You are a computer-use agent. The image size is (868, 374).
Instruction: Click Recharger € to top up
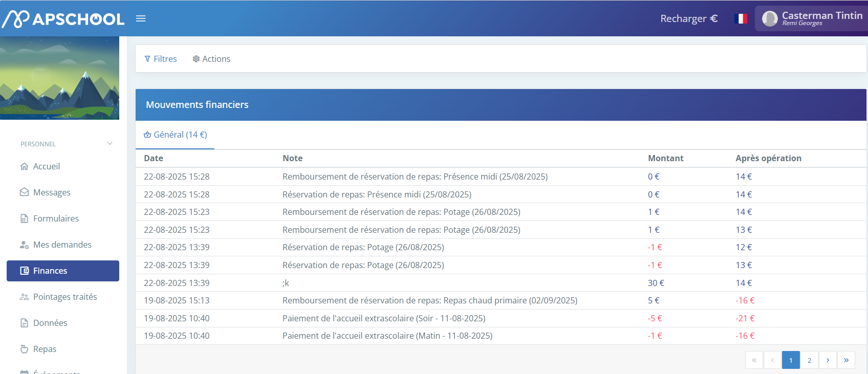pos(689,19)
